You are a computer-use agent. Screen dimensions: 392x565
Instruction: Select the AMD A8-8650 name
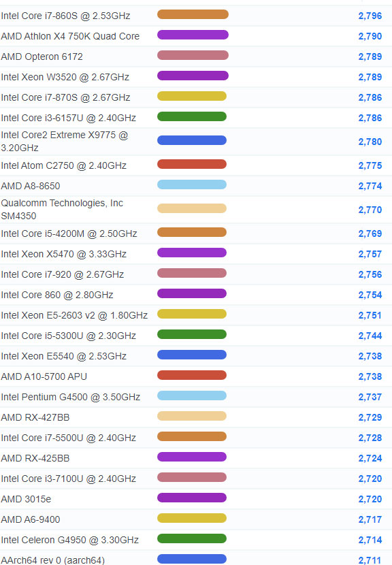click(x=31, y=186)
